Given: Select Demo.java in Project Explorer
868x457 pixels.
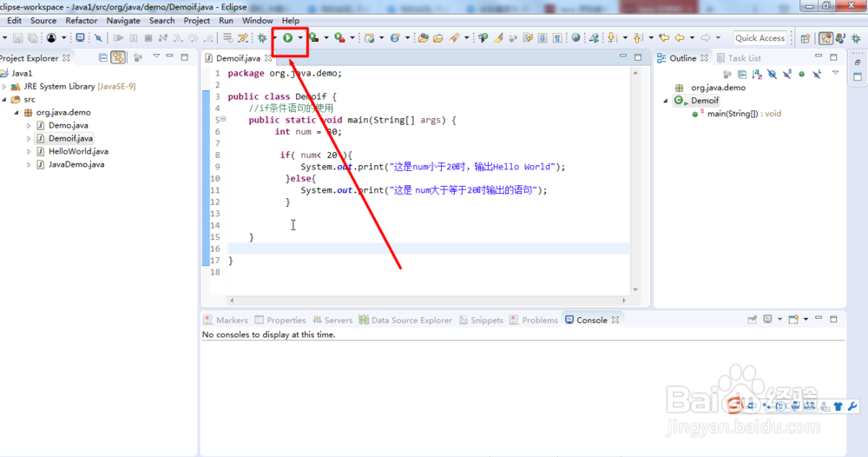Looking at the screenshot, I should pos(68,125).
